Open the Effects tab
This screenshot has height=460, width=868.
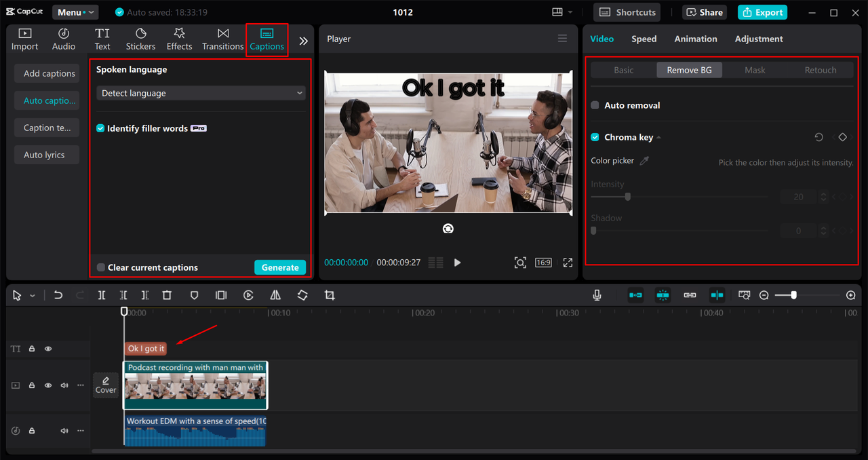pyautogui.click(x=179, y=39)
